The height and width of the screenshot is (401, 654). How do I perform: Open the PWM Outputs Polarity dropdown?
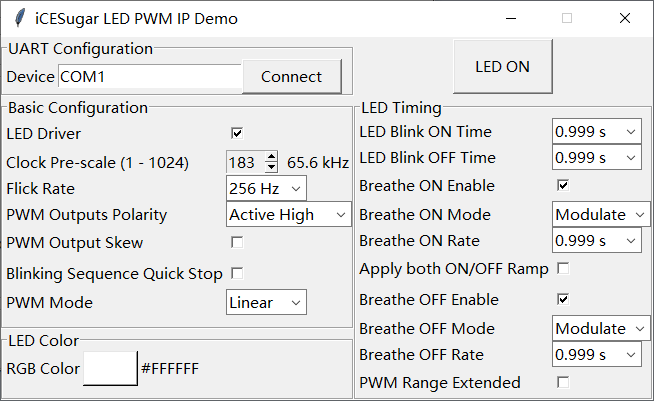click(289, 214)
